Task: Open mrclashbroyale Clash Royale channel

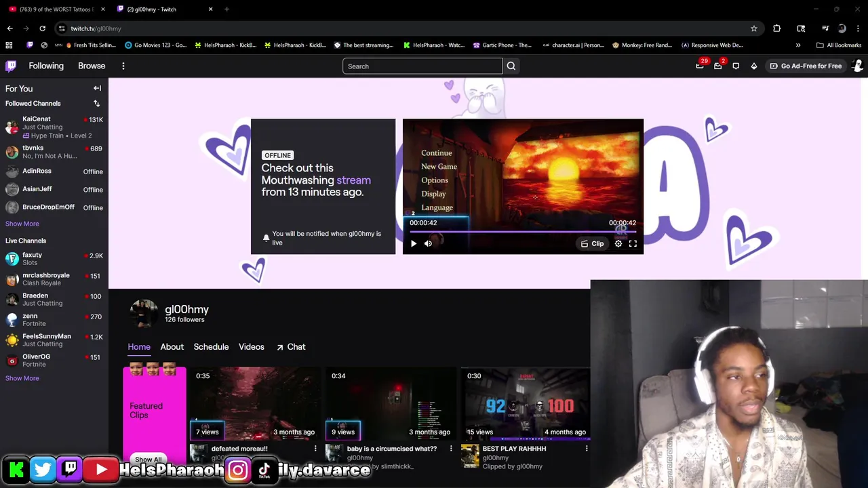Action: click(x=54, y=279)
